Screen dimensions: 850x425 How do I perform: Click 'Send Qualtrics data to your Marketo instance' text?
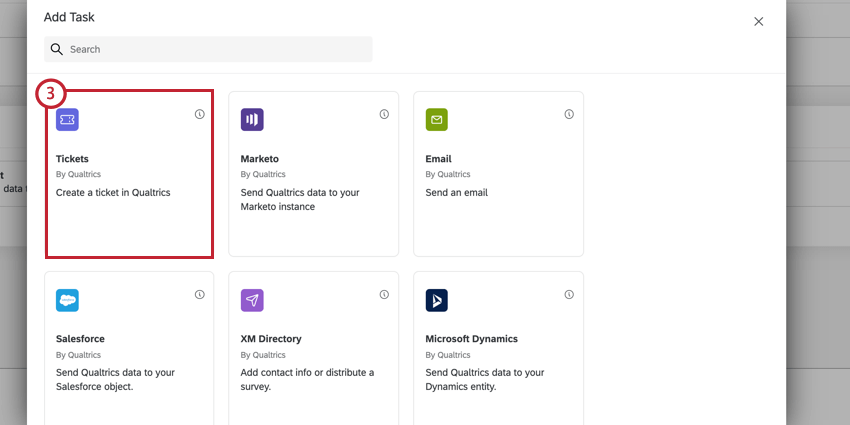300,199
